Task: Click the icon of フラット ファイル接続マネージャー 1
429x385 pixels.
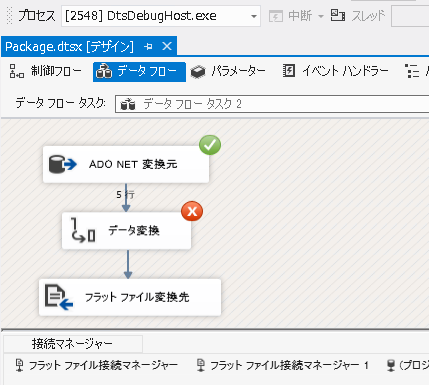Action: [x=201, y=365]
